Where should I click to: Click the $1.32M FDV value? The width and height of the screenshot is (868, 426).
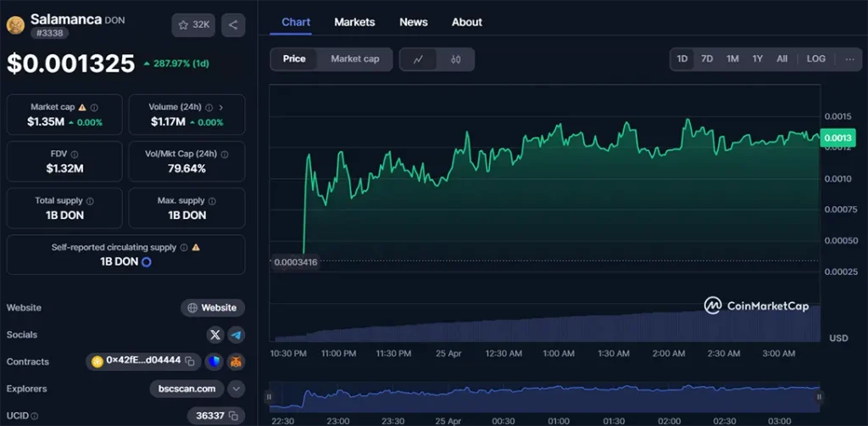64,169
